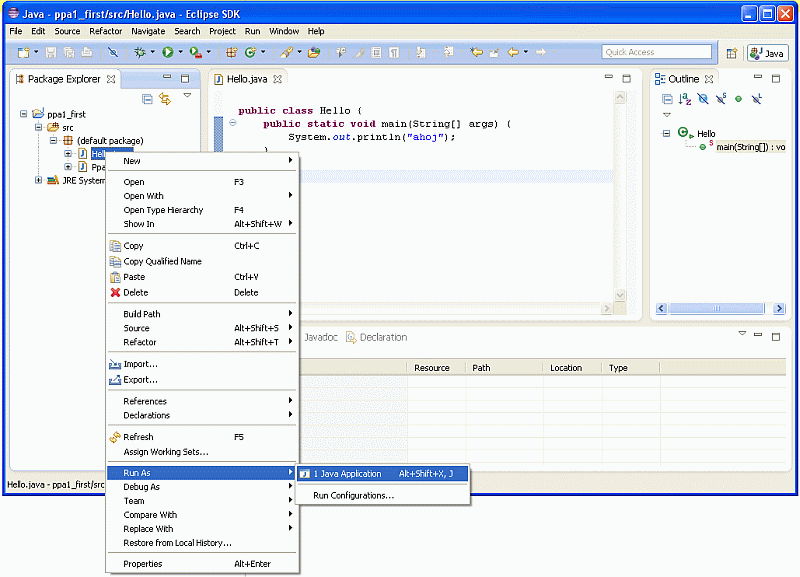
Task: Click the Outline scrollbar right arrow
Action: [779, 308]
